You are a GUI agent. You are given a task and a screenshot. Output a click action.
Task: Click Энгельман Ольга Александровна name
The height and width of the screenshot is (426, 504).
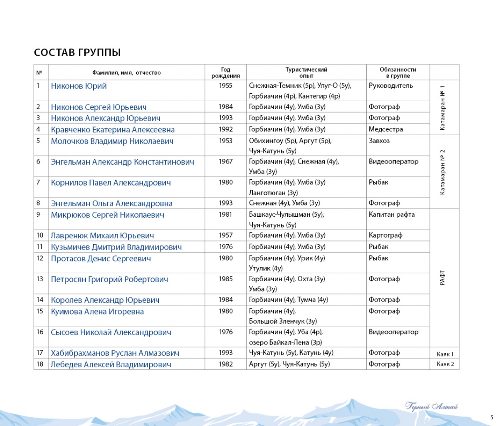point(111,203)
